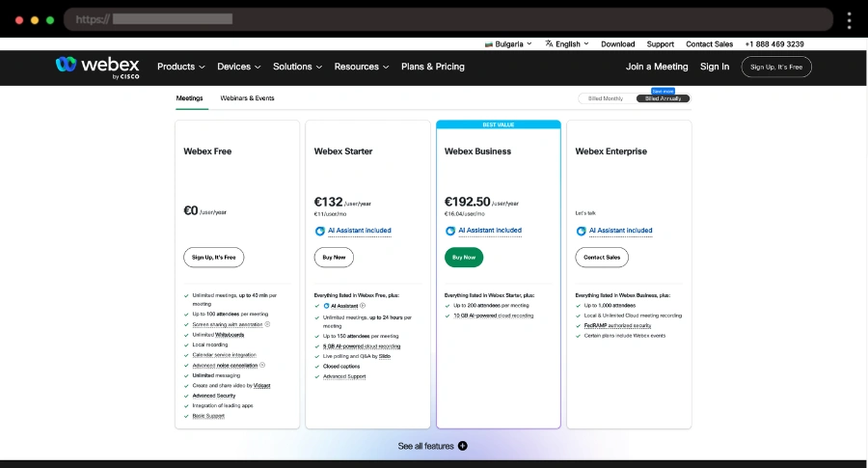The height and width of the screenshot is (468, 868).
Task: Click Advanced Security in Free features
Action: [x=214, y=396]
